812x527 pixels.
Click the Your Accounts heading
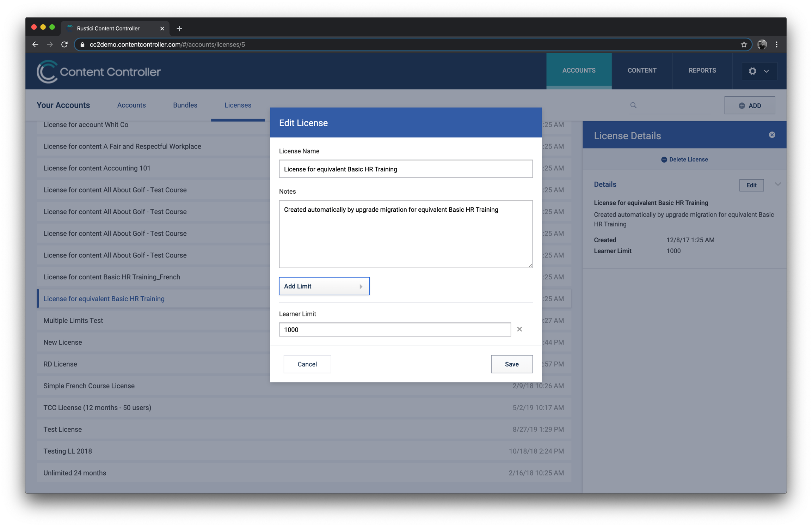[63, 105]
